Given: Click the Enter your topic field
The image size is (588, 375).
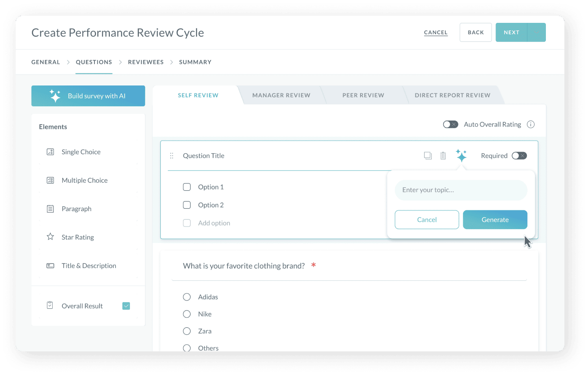Looking at the screenshot, I should [461, 190].
